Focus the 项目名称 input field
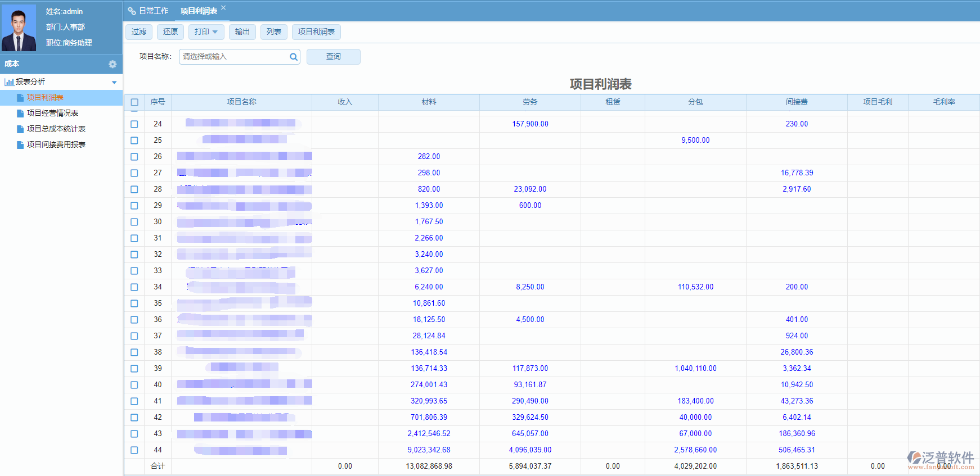This screenshot has height=476, width=980. 233,57
